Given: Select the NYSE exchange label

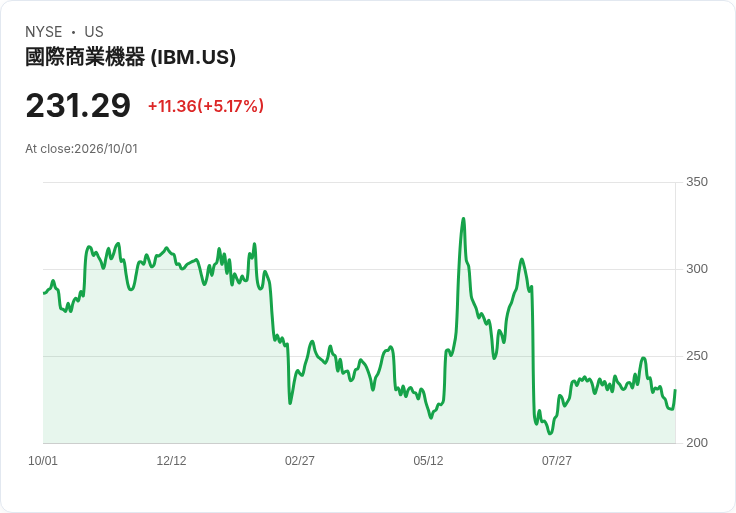Looking at the screenshot, I should coord(44,32).
